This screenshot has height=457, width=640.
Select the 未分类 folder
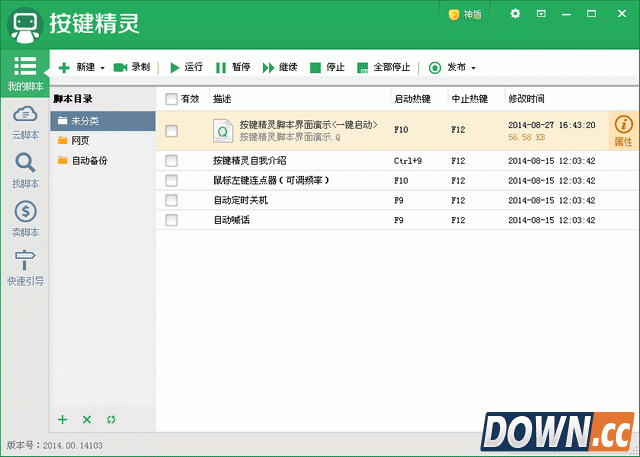click(103, 121)
